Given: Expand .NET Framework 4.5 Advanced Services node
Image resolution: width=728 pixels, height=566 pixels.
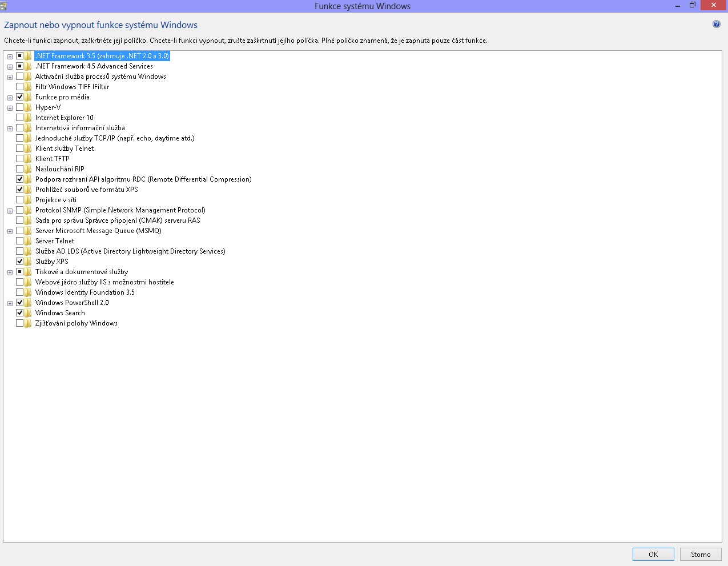Looking at the screenshot, I should pos(10,67).
